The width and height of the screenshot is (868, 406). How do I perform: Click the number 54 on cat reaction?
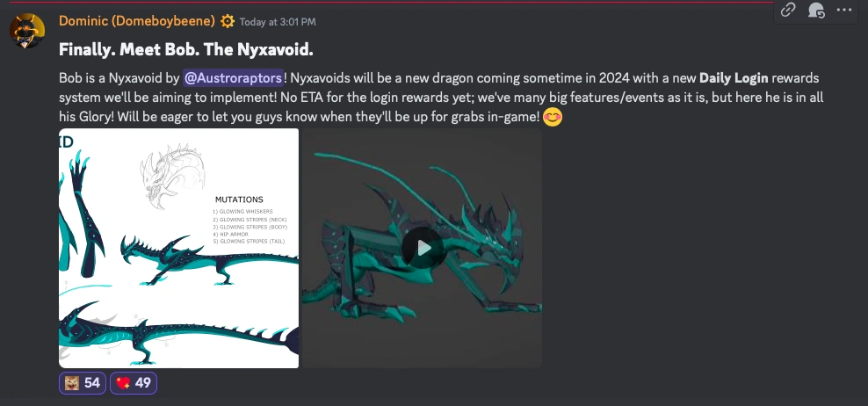(x=92, y=383)
